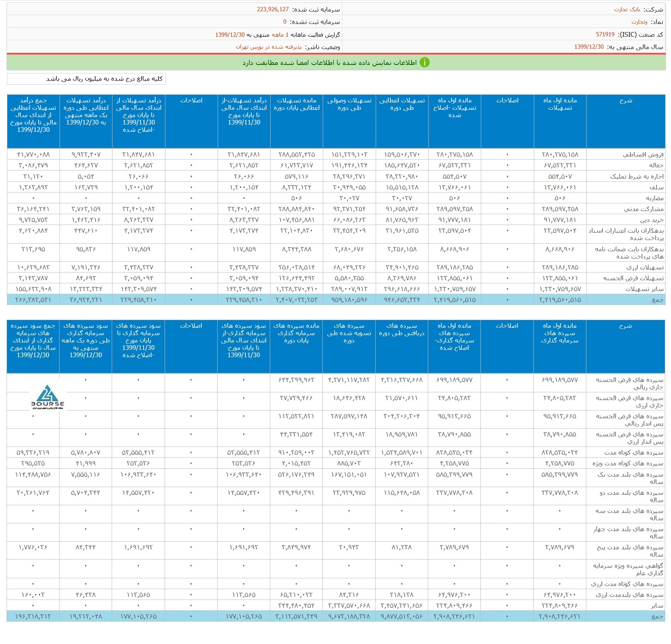Click the row label 'تسهیلات قرض الحسنه'
Screen dimensions: 671x644
click(634, 278)
